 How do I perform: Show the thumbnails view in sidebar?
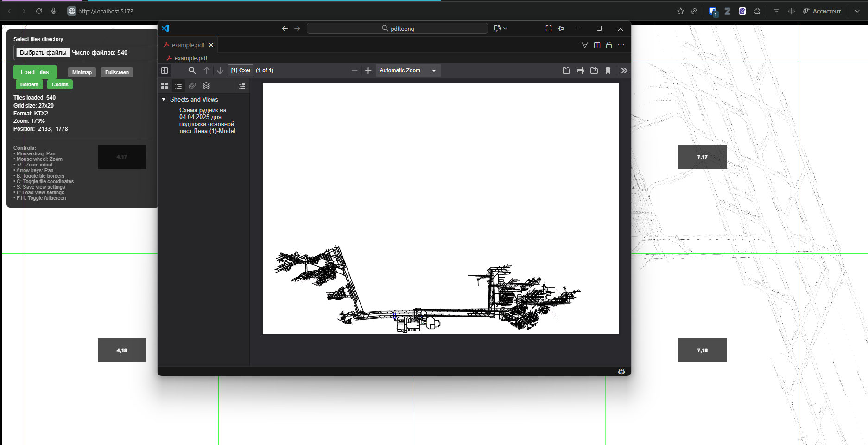(x=165, y=86)
